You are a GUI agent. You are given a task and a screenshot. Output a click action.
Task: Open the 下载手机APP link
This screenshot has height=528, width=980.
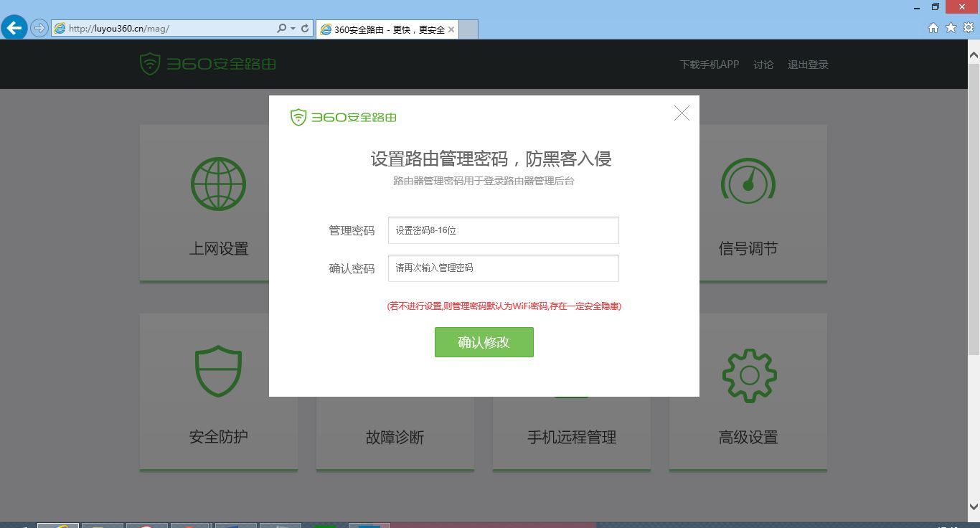pos(710,65)
